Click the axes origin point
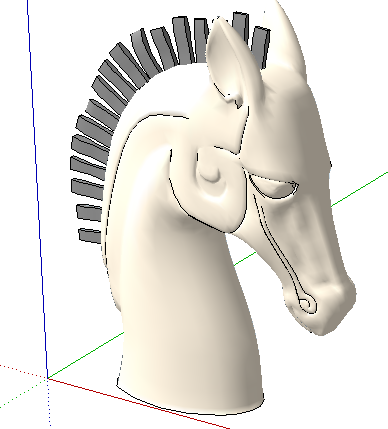The image size is (388, 429). coord(48,378)
